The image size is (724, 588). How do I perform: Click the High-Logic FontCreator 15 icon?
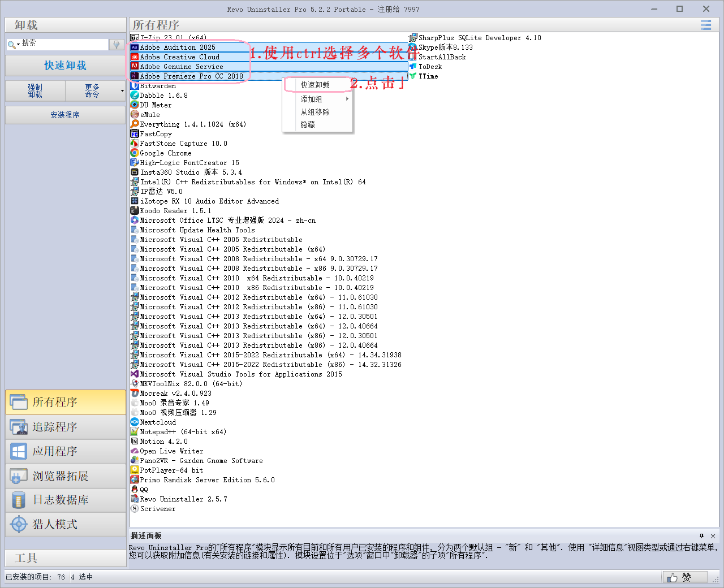pyautogui.click(x=135, y=163)
